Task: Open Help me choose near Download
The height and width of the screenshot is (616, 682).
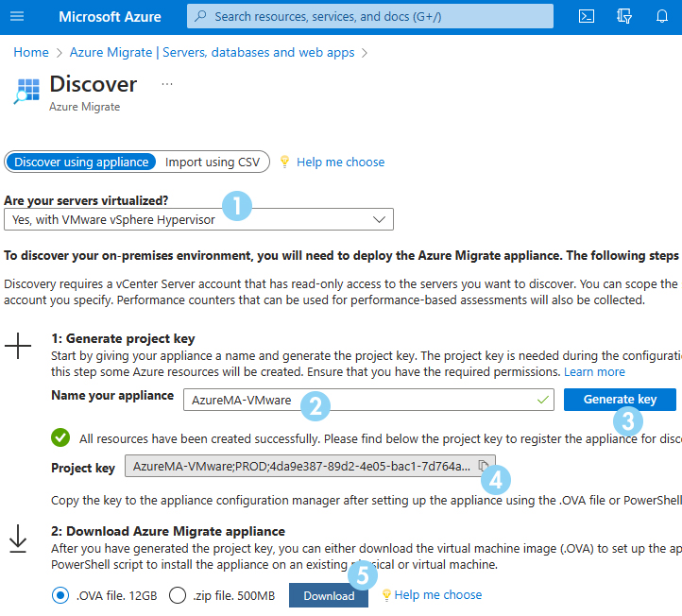Action: point(438,594)
